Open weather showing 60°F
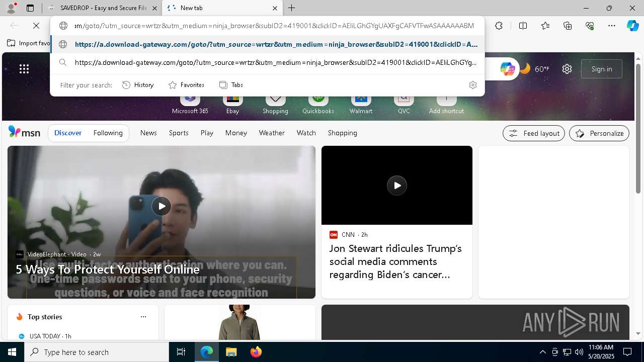 [x=534, y=69]
